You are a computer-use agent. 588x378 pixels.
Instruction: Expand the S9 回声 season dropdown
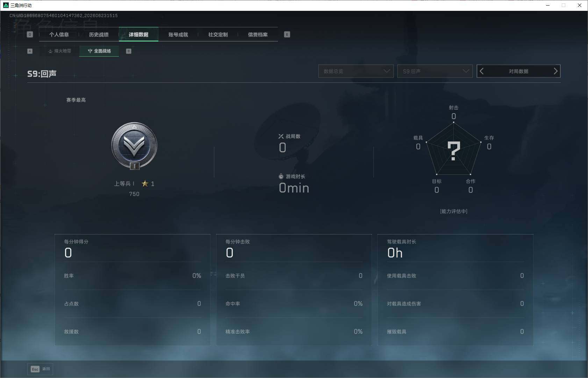pyautogui.click(x=435, y=71)
